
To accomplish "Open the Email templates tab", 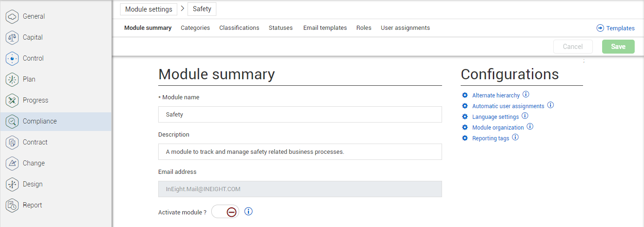I will pyautogui.click(x=325, y=28).
